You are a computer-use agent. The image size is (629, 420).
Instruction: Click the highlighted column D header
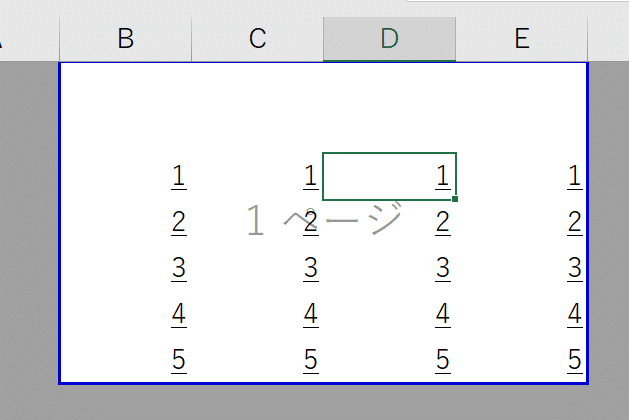point(389,39)
